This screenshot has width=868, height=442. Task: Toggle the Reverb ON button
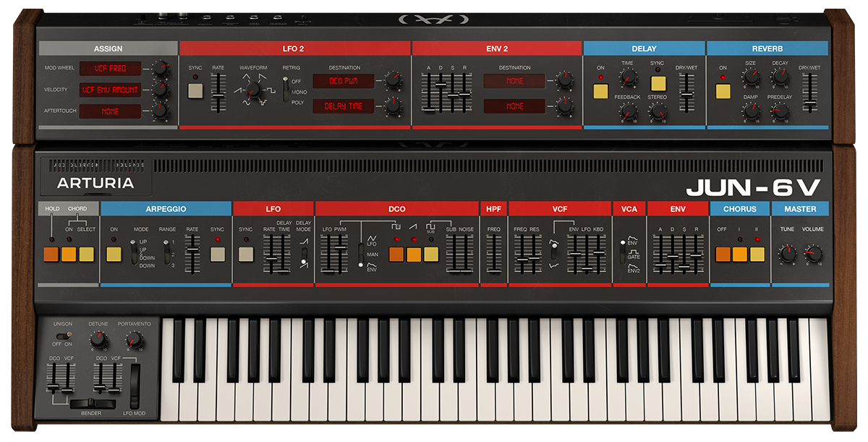[723, 91]
